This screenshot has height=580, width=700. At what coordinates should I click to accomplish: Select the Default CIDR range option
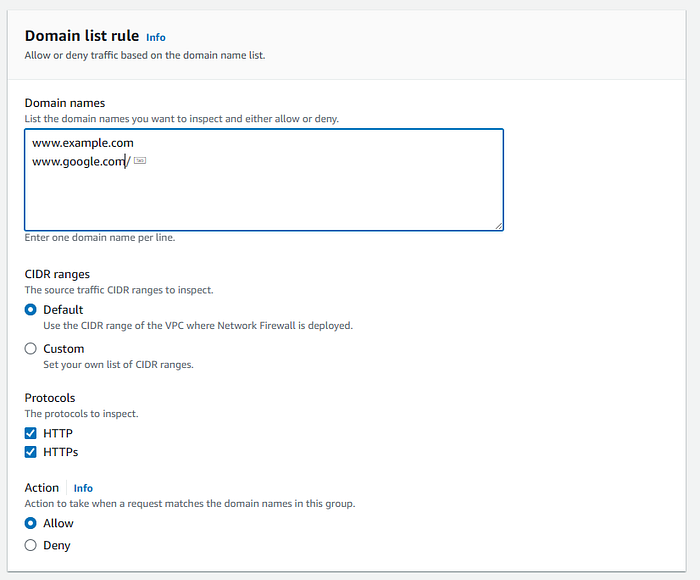[x=31, y=310]
